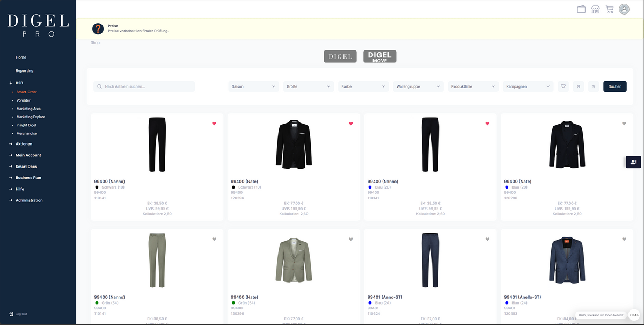Screen dimensions: 644x325
Task: Open the chat prompt Hallo, wie kann ich Ihnen helfen?
Action: (x=601, y=315)
